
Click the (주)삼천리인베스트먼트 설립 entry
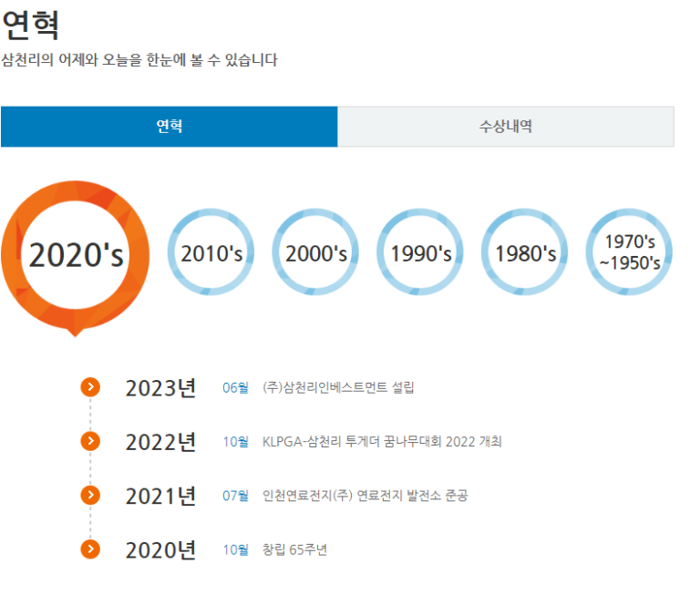coord(337,388)
